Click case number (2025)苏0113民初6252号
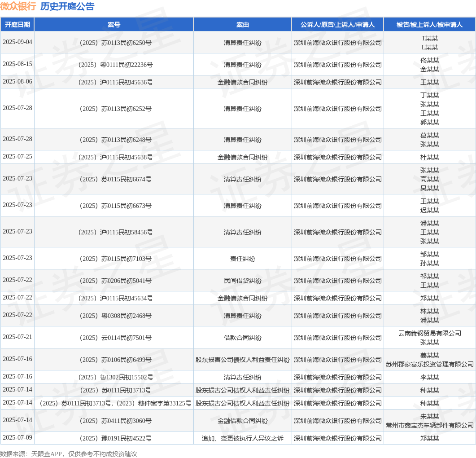Screen dimensions: 476x458 pyautogui.click(x=115, y=109)
